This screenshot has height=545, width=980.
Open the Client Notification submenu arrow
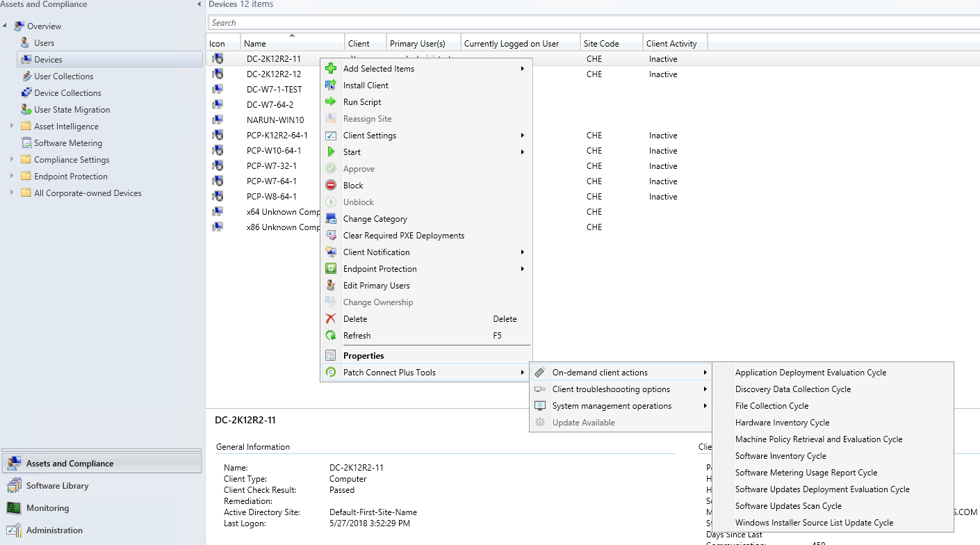[x=523, y=252]
